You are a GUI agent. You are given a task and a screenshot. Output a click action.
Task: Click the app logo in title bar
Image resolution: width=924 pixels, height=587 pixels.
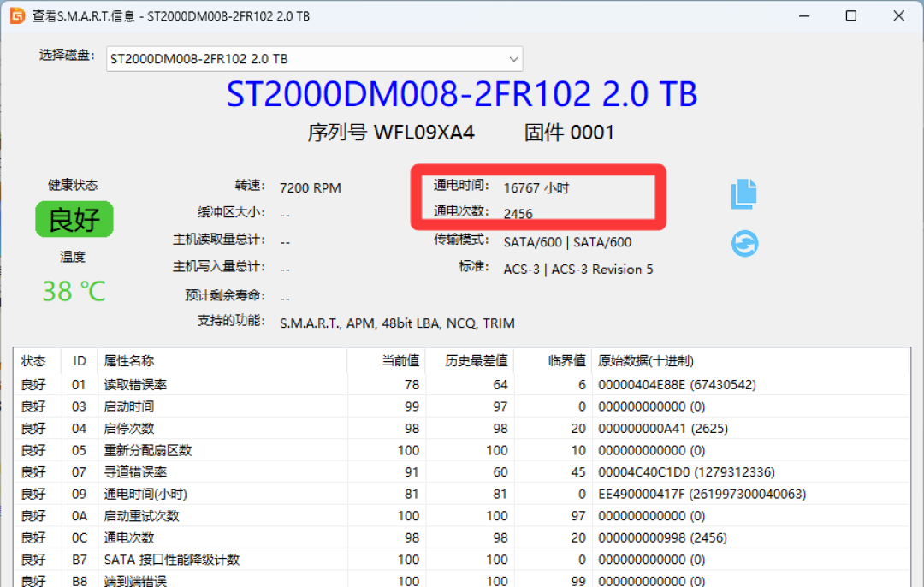(x=17, y=15)
